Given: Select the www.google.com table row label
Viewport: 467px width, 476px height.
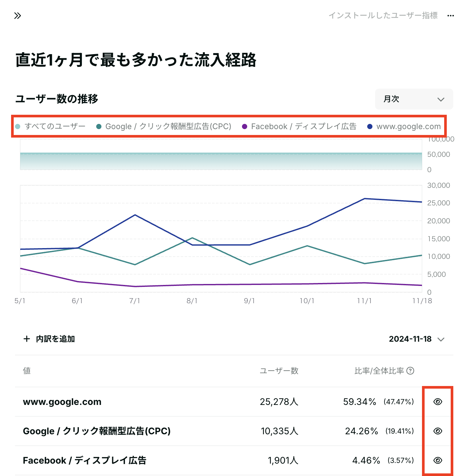Looking at the screenshot, I should (62, 402).
